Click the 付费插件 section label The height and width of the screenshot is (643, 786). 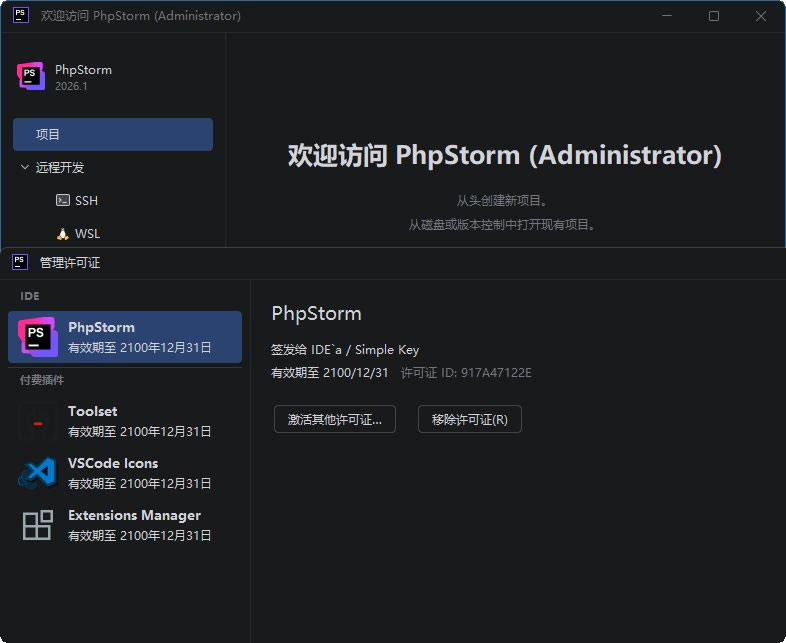(42, 380)
